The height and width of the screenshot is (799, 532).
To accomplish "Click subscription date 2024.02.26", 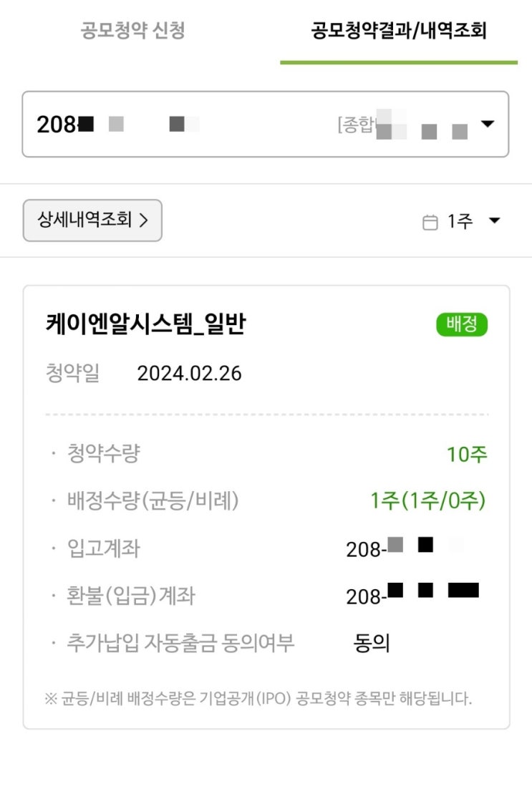I will (189, 374).
